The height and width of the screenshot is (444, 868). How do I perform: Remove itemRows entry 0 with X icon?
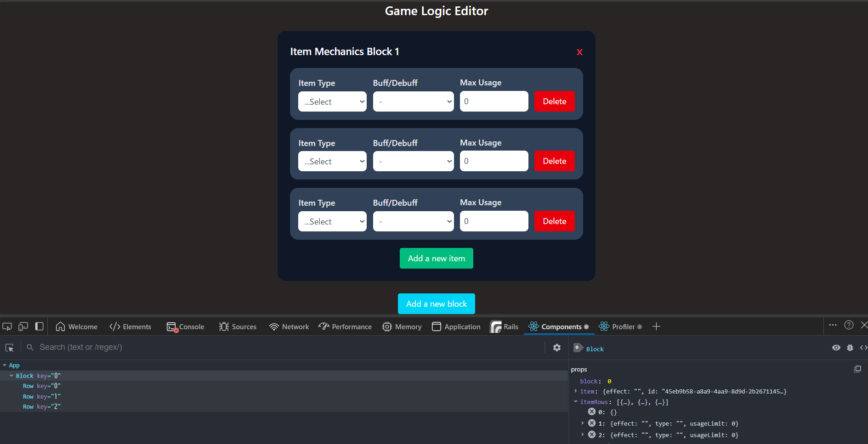592,412
